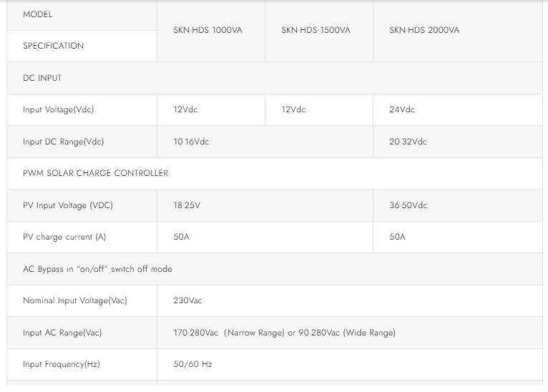Select the SKN-HDS 1500VA model header
Viewport: 548px width, 392px height.
coord(315,30)
